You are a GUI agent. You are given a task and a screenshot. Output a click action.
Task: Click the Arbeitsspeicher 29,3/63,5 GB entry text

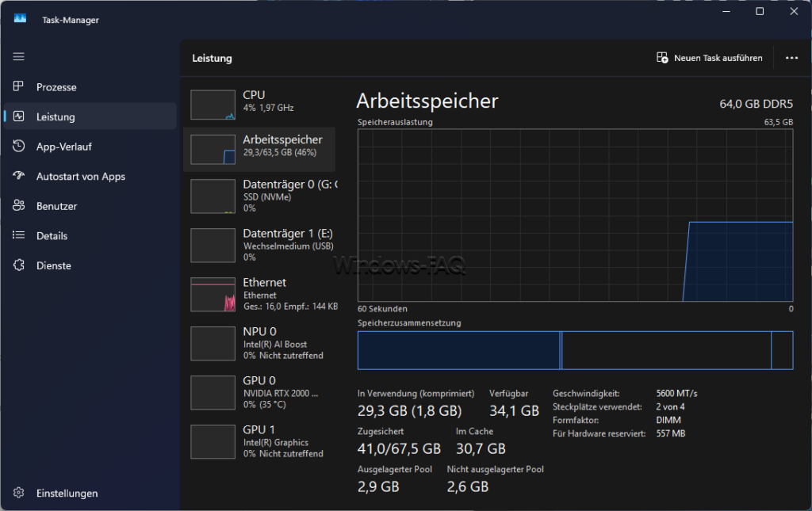280,153
